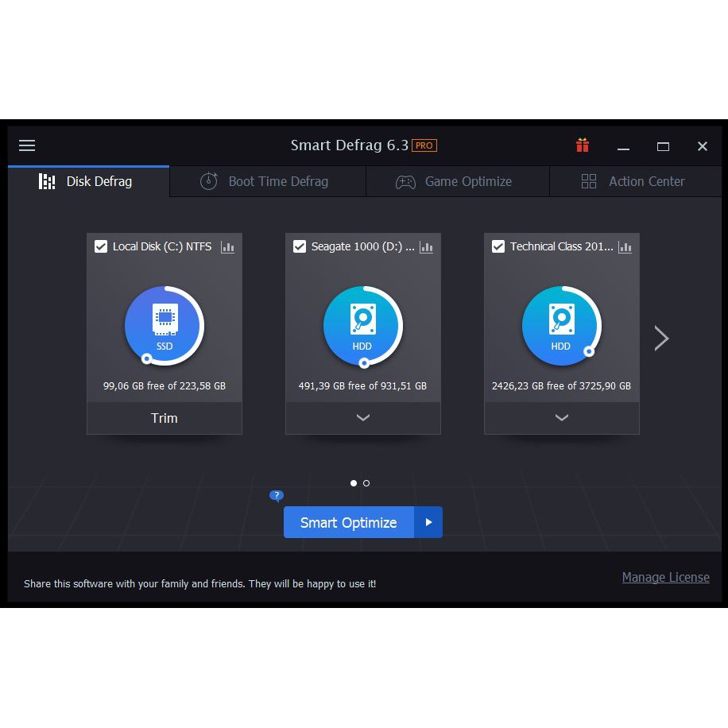Expand options under Seagate 1000 (D:) card
The height and width of the screenshot is (728, 728).
(363, 418)
